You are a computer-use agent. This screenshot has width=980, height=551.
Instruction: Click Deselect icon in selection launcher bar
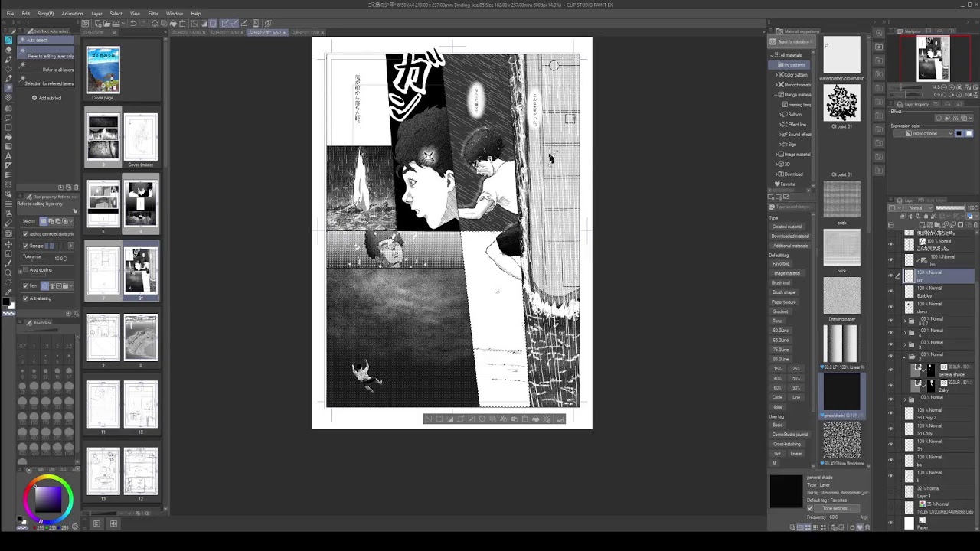[428, 419]
